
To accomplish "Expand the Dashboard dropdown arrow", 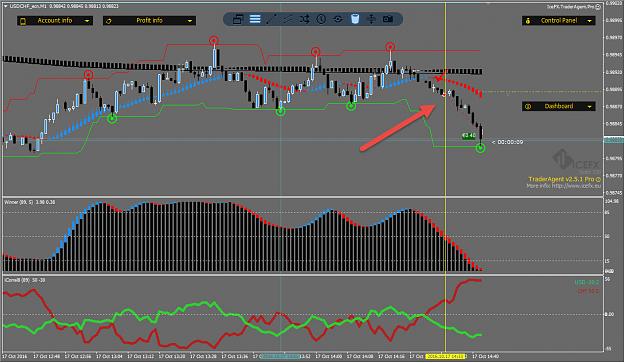I will pos(590,106).
